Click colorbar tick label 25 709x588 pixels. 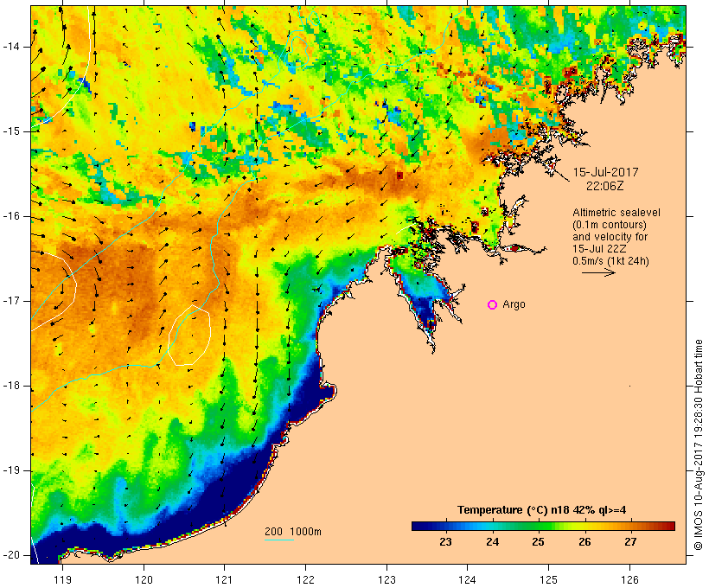[x=538, y=542]
